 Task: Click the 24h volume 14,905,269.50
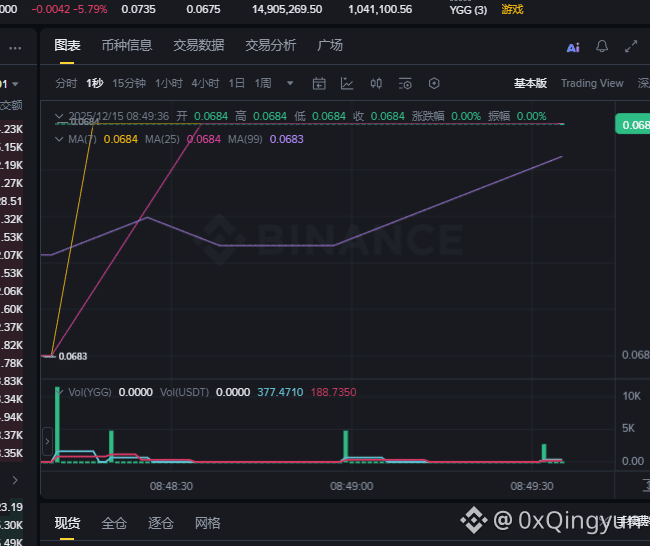pyautogui.click(x=287, y=9)
